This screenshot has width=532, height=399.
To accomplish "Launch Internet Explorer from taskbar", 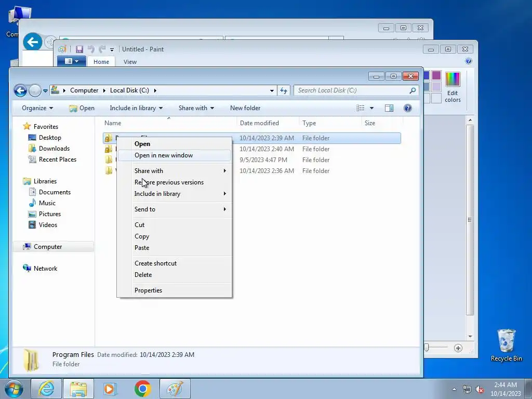I will coord(46,389).
